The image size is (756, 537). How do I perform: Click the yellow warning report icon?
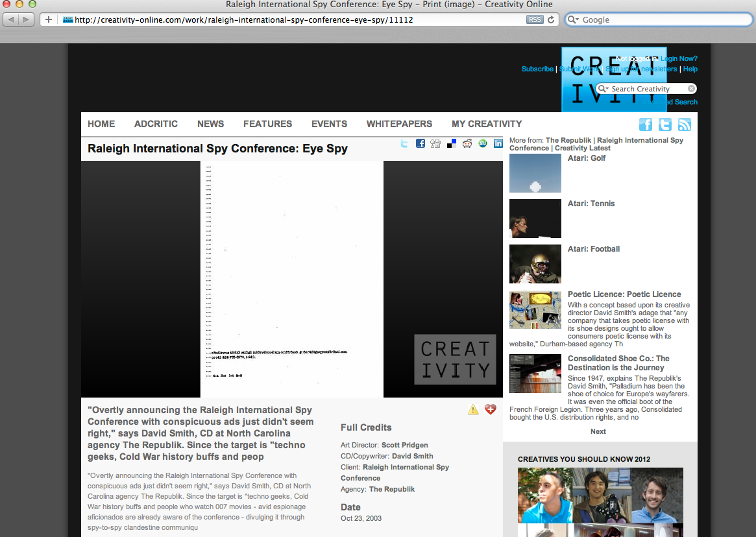point(473,410)
